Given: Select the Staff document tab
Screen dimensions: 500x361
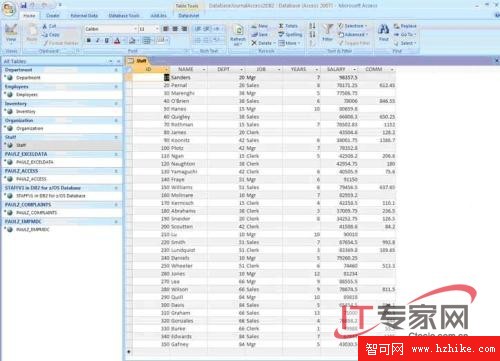Looking at the screenshot, I should (138, 61).
